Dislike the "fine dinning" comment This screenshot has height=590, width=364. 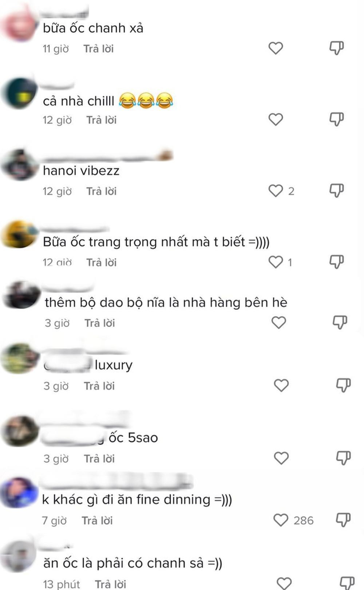pyautogui.click(x=343, y=520)
